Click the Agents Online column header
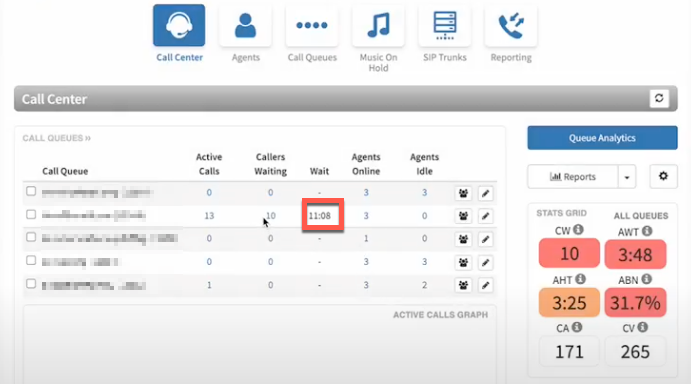This screenshot has width=691, height=384. pyautogui.click(x=366, y=164)
